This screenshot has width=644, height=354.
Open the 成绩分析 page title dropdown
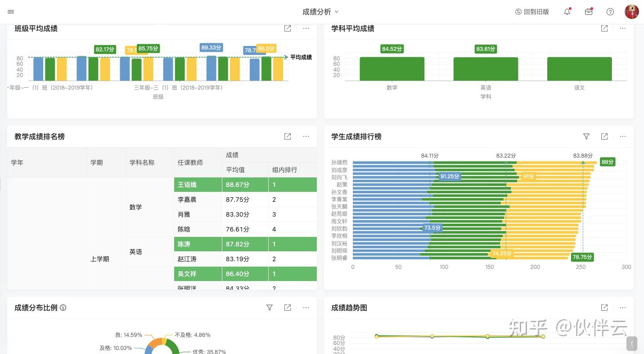point(320,12)
